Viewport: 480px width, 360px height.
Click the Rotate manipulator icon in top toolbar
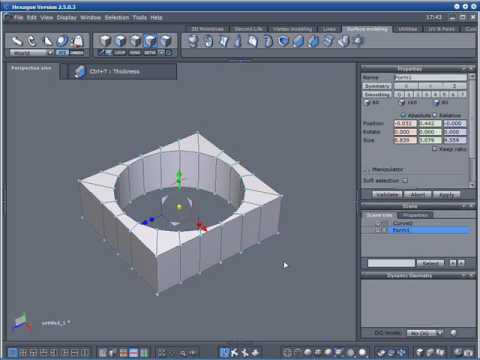coord(32,41)
